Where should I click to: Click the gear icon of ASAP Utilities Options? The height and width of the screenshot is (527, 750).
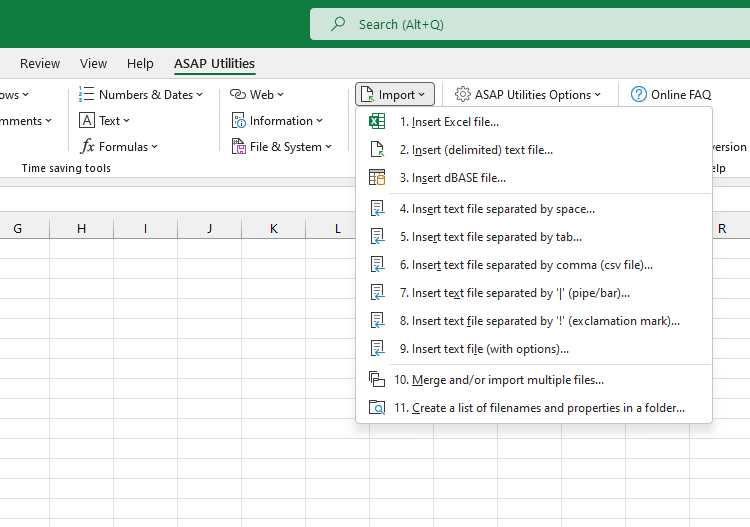463,94
